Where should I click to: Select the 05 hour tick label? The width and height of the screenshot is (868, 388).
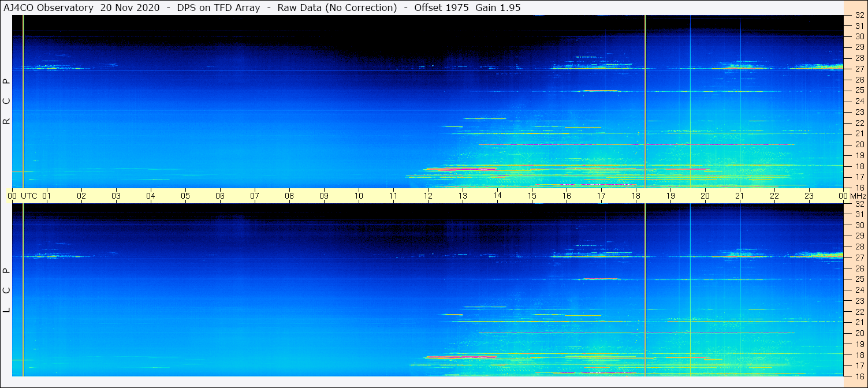point(185,196)
